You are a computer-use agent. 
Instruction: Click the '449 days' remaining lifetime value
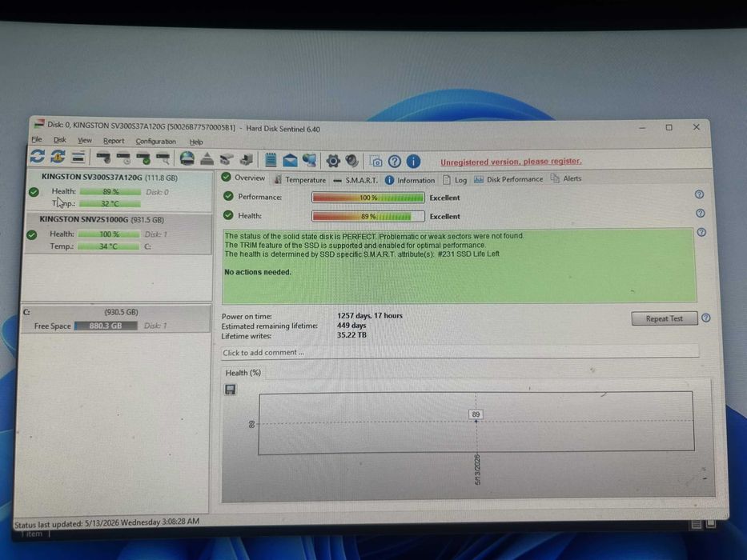351,326
